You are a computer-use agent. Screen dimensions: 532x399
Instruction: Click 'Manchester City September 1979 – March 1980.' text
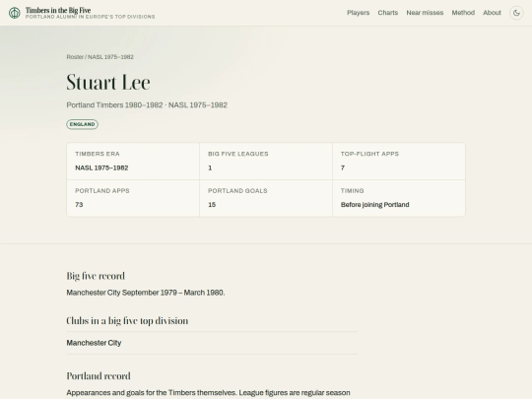(x=146, y=293)
